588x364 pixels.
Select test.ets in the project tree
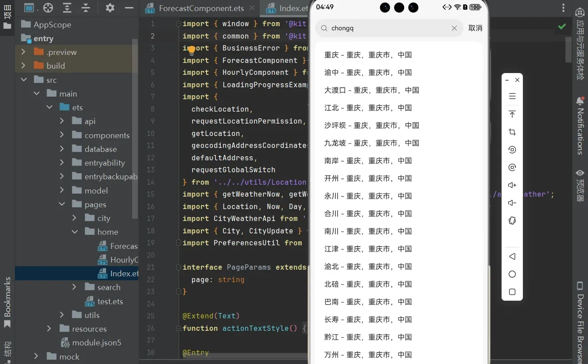point(104,301)
